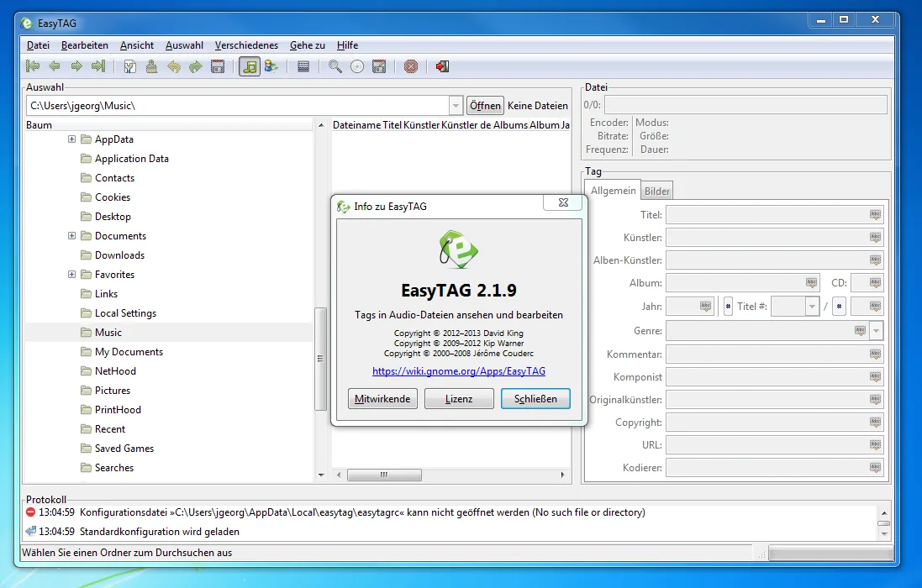Apply Titel field to all files icon
The height and width of the screenshot is (588, 922).
(875, 215)
